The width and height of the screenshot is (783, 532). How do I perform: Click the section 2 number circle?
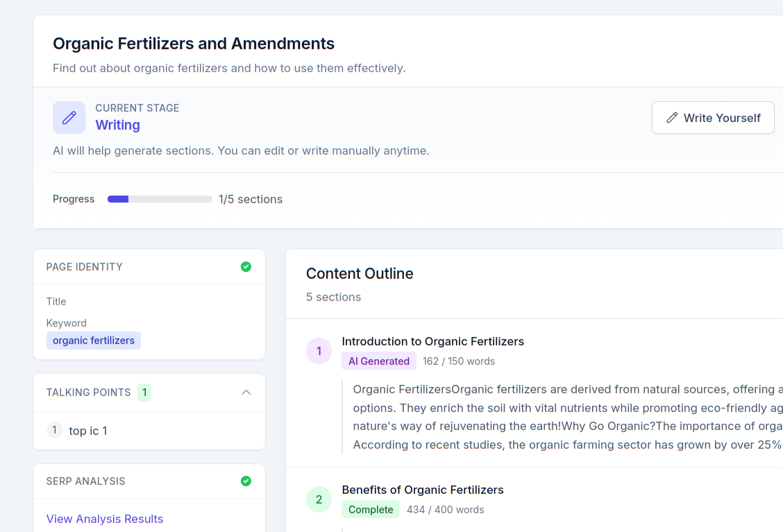[319, 499]
